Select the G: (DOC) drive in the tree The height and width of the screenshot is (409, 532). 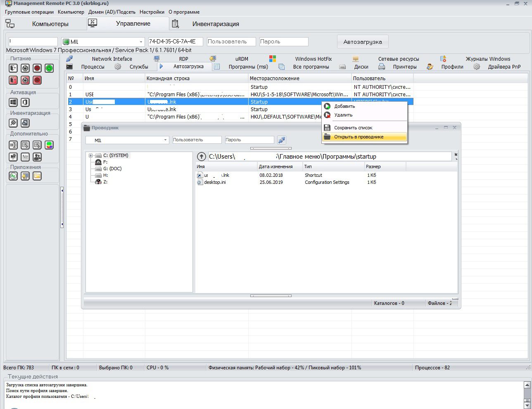112,169
